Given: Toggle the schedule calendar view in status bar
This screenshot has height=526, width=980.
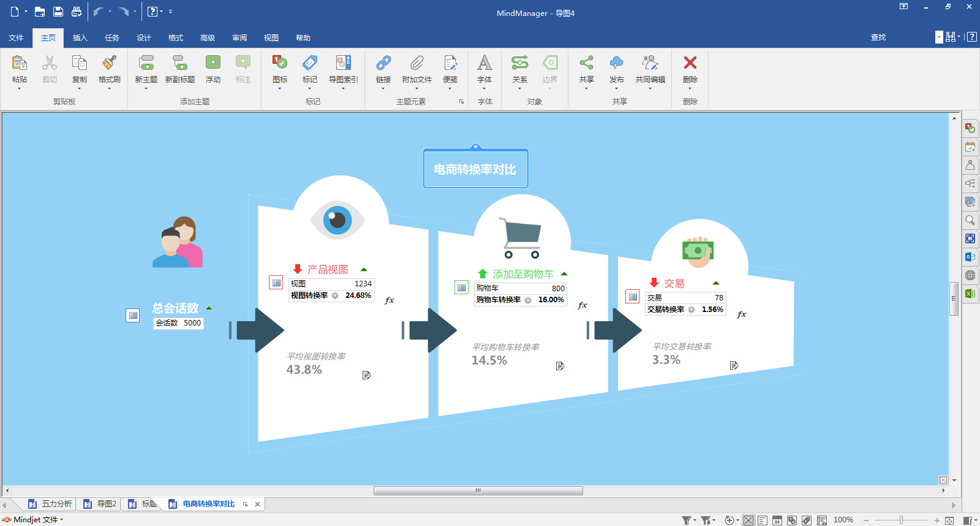Looking at the screenshot, I should (x=777, y=520).
